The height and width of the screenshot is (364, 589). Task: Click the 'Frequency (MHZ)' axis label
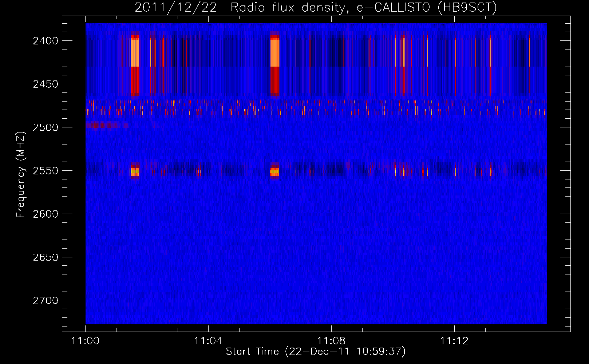pyautogui.click(x=21, y=174)
